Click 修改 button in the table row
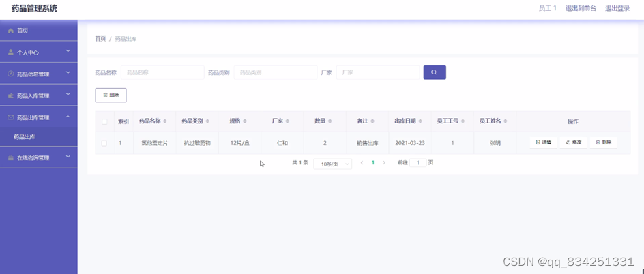The image size is (644, 274). (573, 142)
